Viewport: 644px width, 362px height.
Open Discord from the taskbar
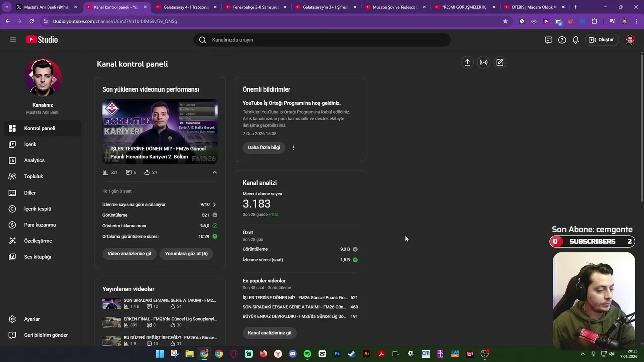coord(293,354)
